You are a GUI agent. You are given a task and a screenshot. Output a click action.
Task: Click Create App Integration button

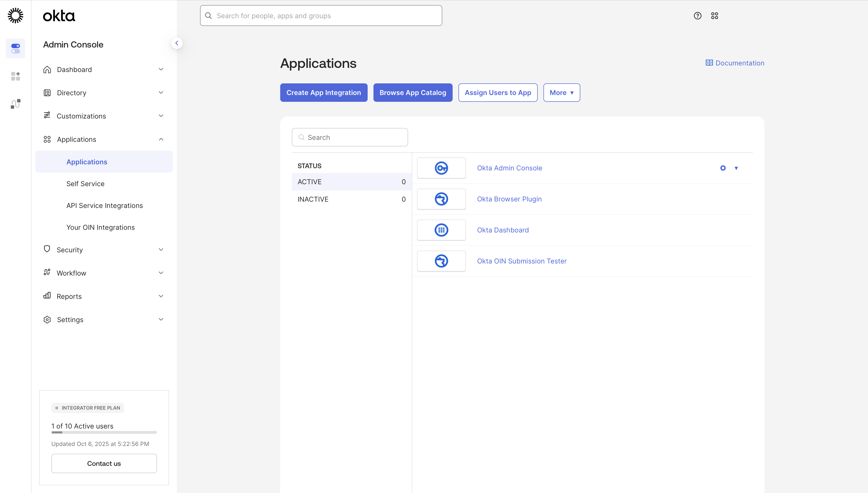click(323, 93)
